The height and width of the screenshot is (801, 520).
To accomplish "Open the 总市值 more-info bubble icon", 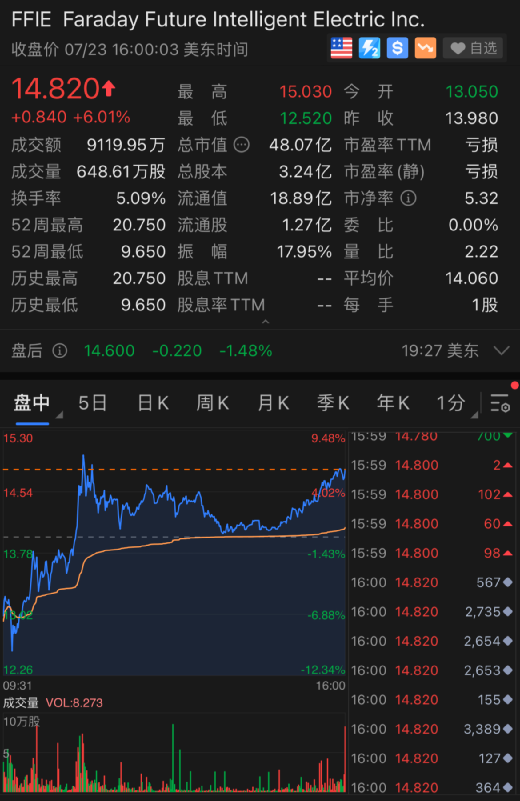I will (x=242, y=145).
